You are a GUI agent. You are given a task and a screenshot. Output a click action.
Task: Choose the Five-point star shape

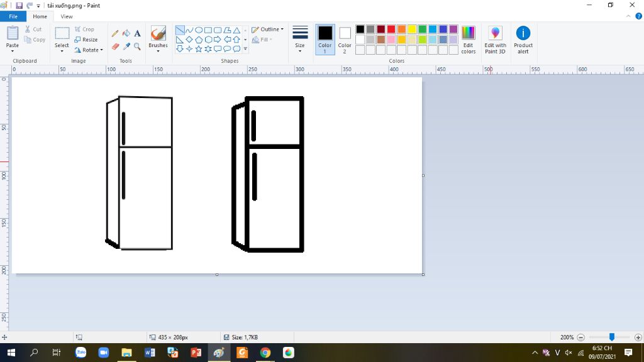coord(199,49)
